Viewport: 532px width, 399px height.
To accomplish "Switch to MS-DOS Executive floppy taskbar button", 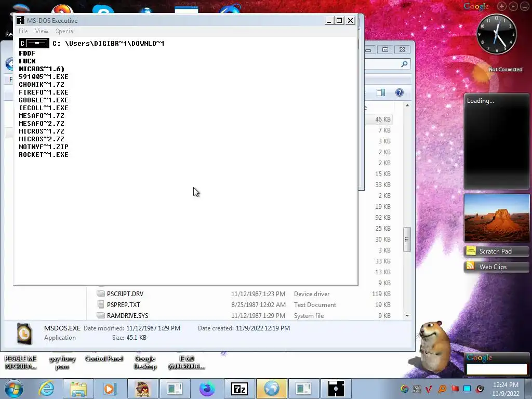I will (336, 389).
